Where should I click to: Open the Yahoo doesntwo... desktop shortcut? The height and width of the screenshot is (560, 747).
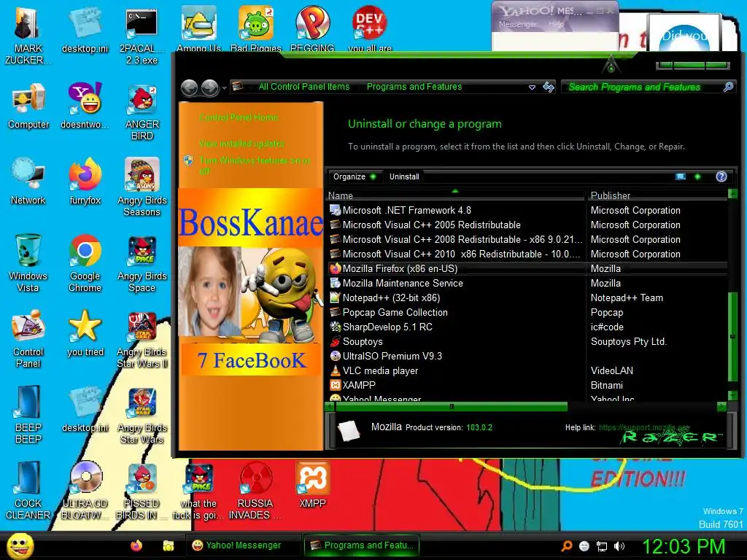click(x=85, y=106)
